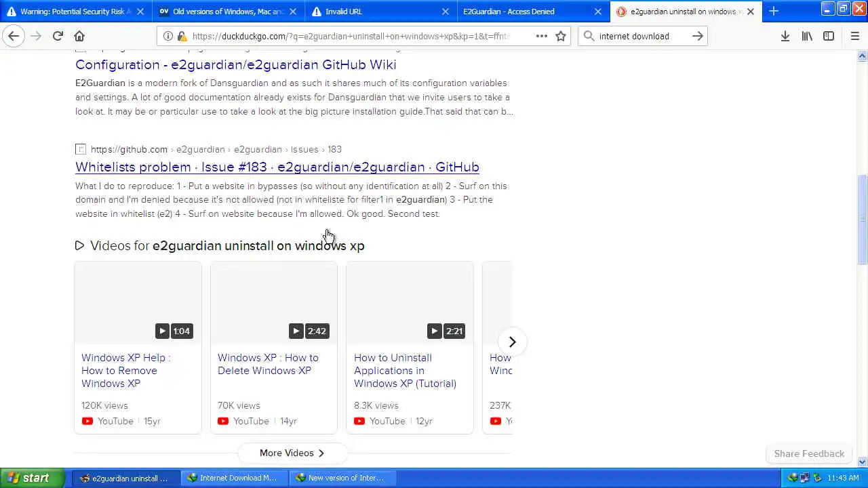This screenshot has height=488, width=868.
Task: Click the padlock warning icon in the URL bar
Action: click(x=181, y=36)
